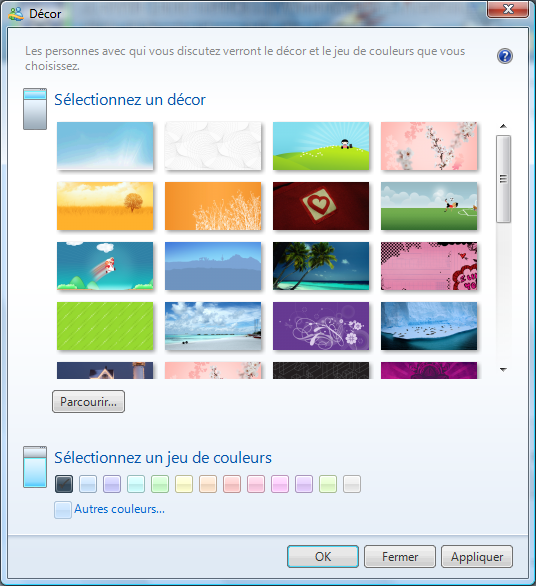Screen dimensions: 536x586
Task: Select the cyan color swatch
Action: [136, 484]
